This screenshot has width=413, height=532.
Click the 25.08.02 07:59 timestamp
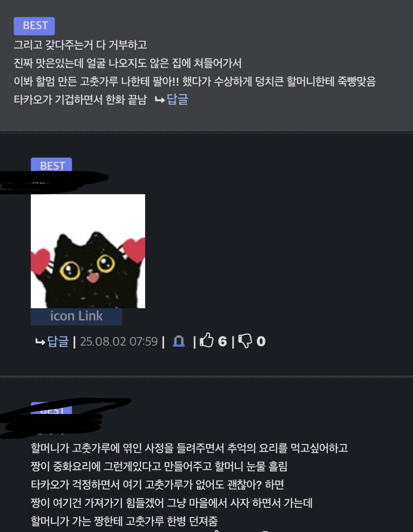tap(119, 342)
